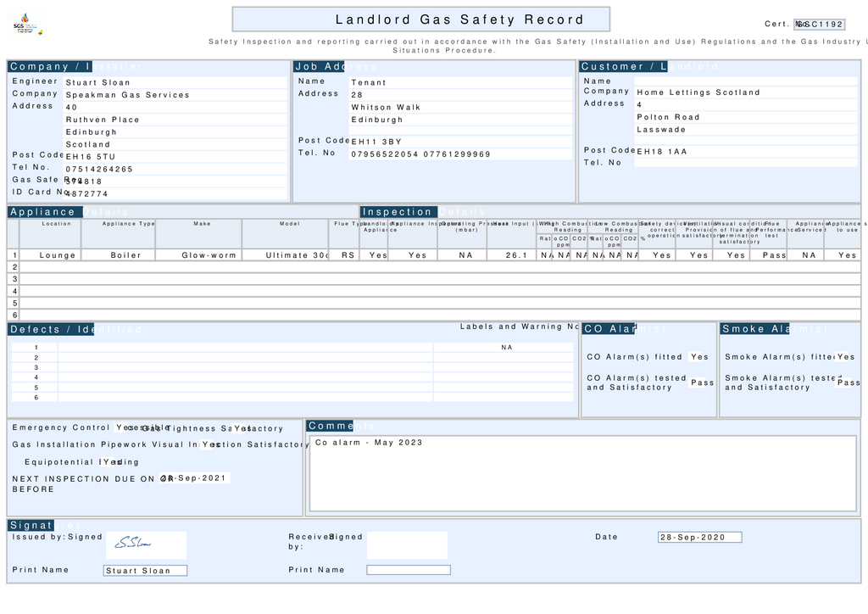Click inside the Comments text box

click(583, 473)
